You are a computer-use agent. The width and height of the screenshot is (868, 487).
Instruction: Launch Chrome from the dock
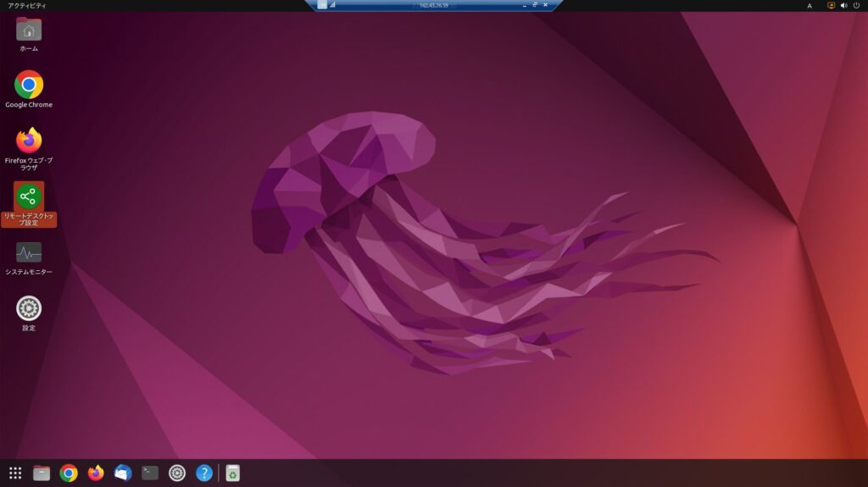pyautogui.click(x=69, y=473)
